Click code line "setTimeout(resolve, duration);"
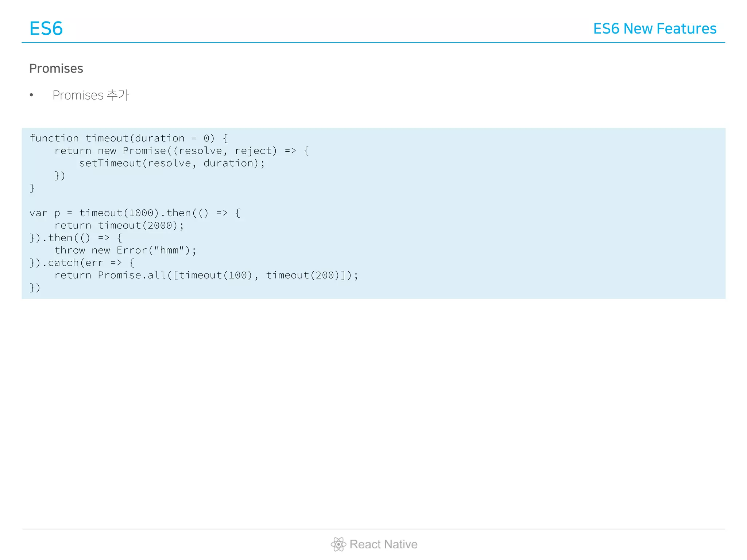The image size is (747, 560). (x=172, y=163)
